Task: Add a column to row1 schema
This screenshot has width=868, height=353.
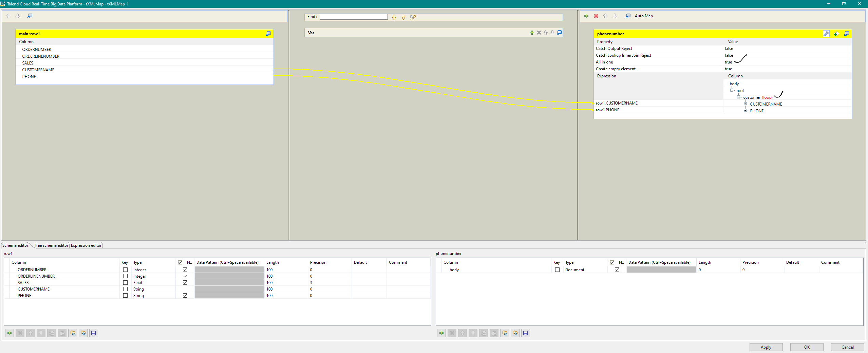Action: point(10,333)
